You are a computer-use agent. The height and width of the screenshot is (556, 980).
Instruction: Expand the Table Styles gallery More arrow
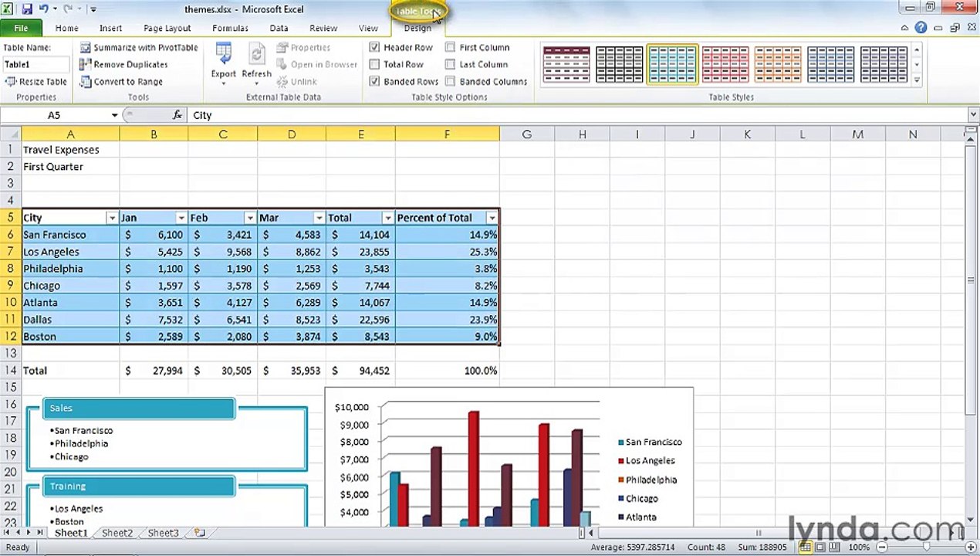(x=917, y=80)
